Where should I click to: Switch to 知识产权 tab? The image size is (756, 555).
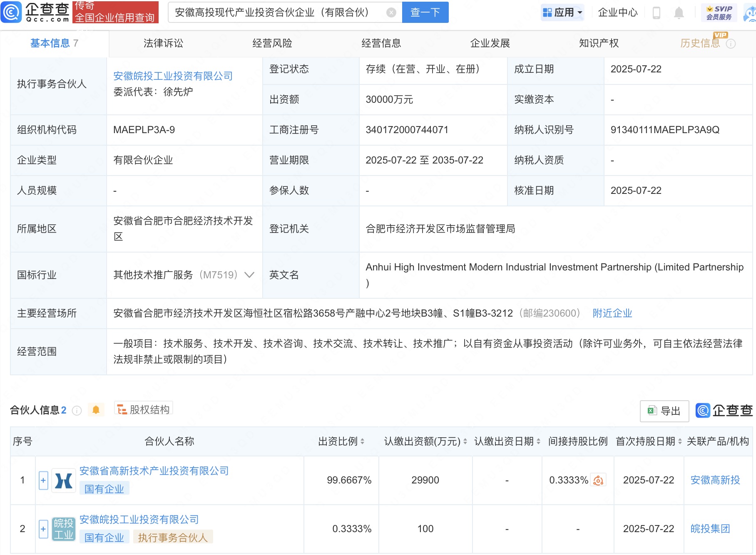tap(599, 43)
